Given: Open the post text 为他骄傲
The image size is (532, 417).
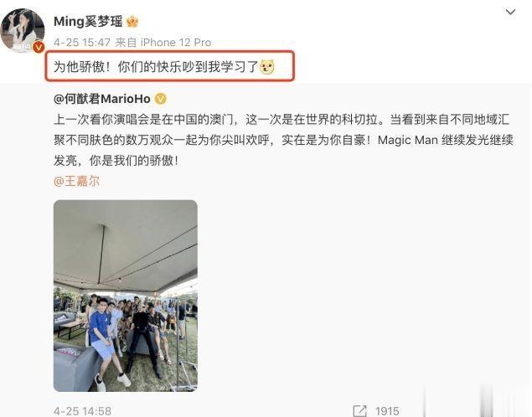Looking at the screenshot, I should tap(156, 66).
